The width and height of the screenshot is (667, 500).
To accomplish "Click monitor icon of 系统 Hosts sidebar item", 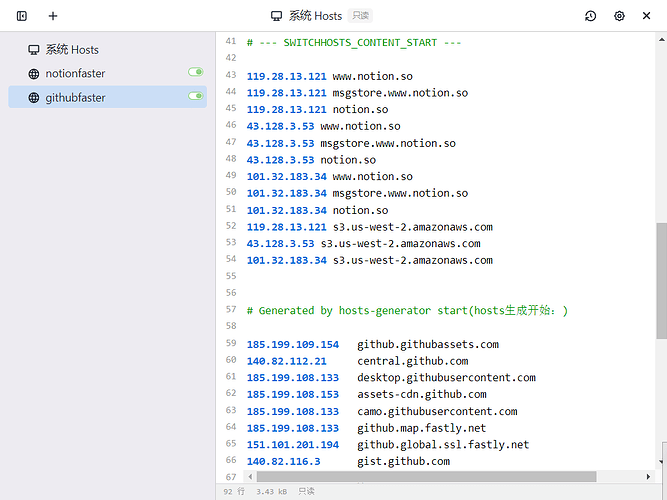I will click(34, 50).
